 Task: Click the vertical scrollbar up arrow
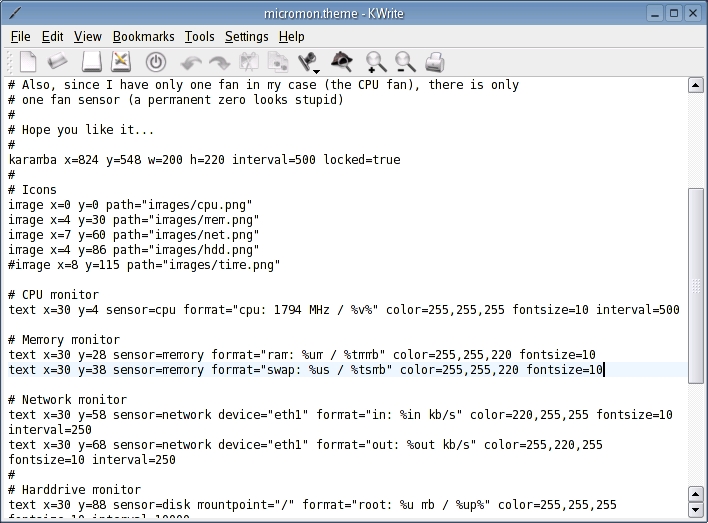[x=696, y=86]
